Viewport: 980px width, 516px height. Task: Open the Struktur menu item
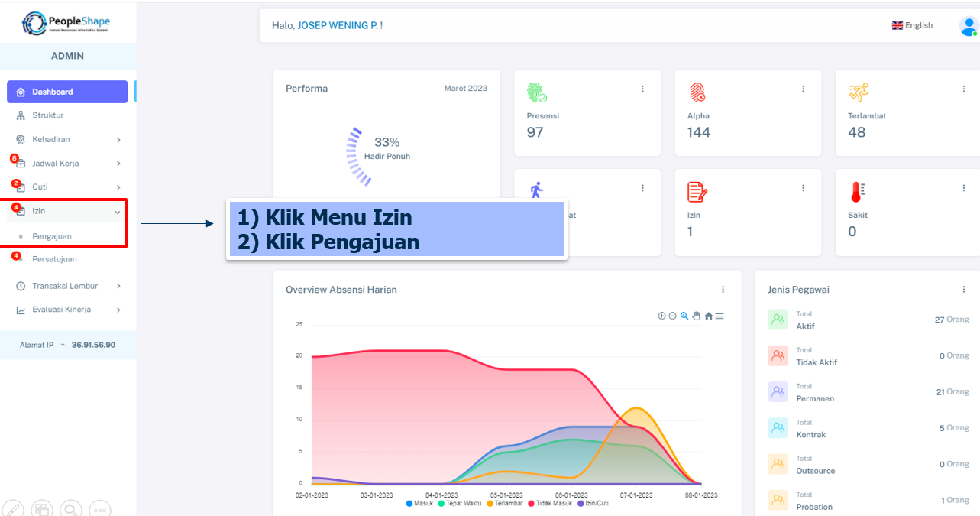tap(47, 115)
